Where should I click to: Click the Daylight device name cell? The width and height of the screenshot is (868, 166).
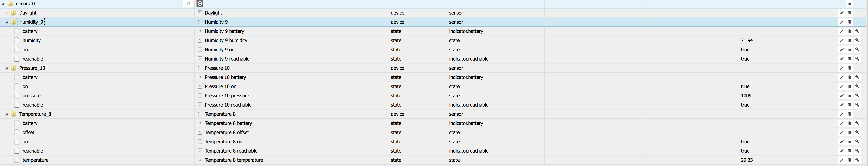pyautogui.click(x=213, y=13)
